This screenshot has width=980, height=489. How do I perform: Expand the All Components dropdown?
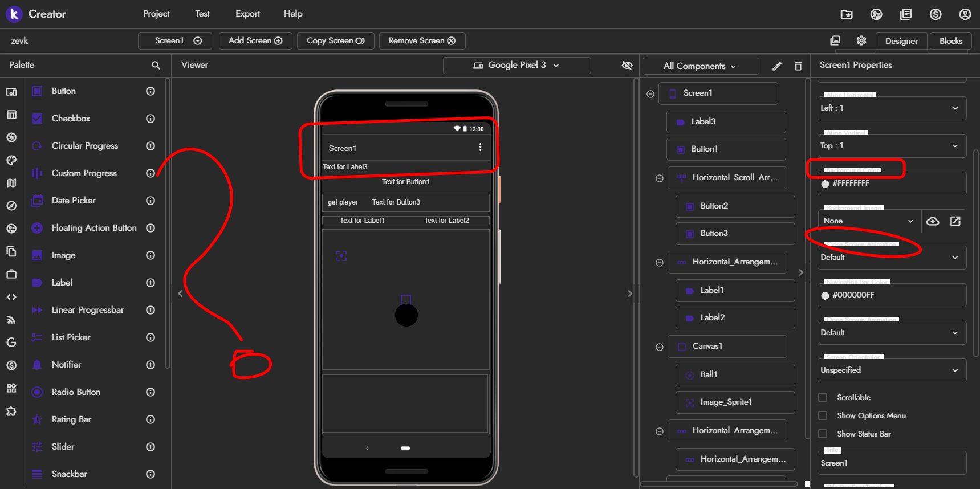point(700,66)
